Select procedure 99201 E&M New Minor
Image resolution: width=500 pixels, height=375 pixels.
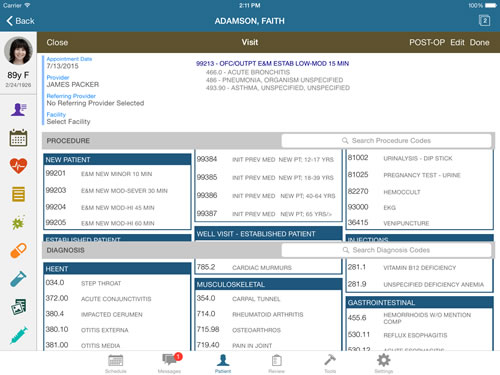[117, 174]
